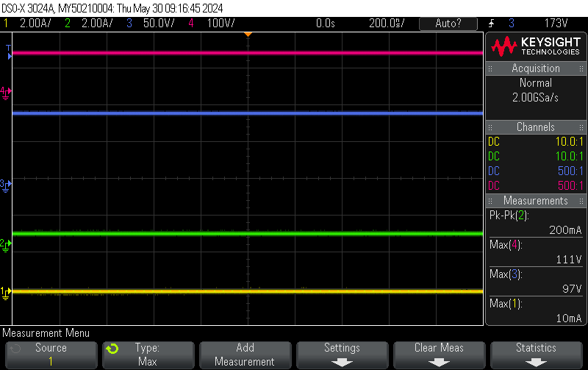The width and height of the screenshot is (588, 370).
Task: Click the 2.00GSa/s sample rate
Action: point(536,98)
